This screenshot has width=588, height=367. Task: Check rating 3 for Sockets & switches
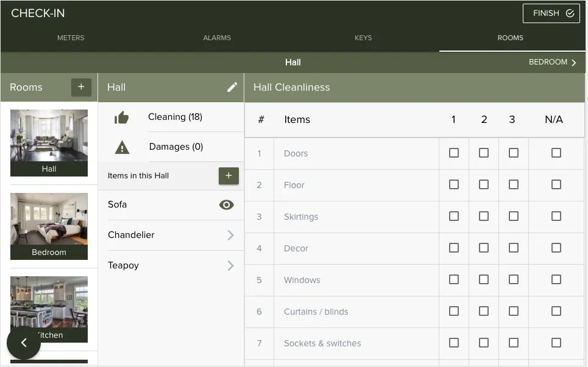[514, 343]
